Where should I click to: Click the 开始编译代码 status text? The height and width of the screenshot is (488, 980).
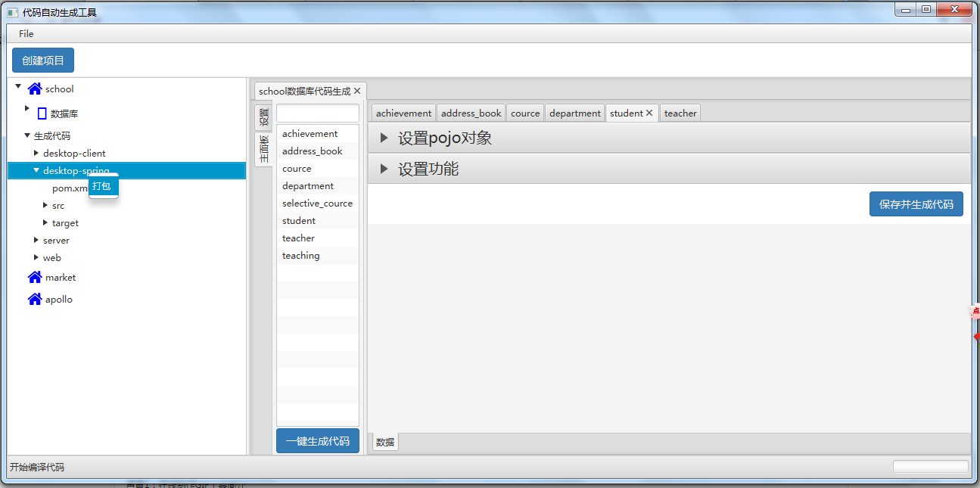coord(37,467)
